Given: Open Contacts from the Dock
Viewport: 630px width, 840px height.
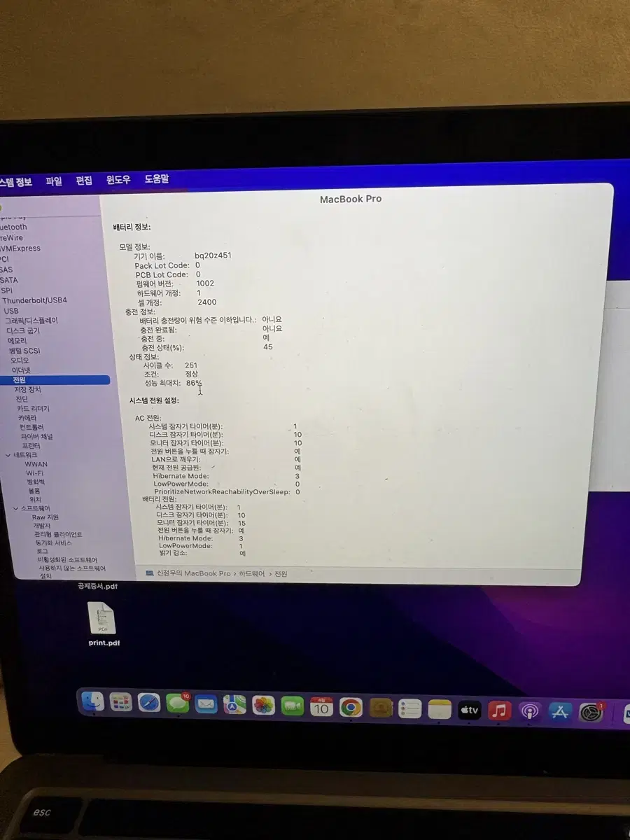Looking at the screenshot, I should tap(380, 708).
